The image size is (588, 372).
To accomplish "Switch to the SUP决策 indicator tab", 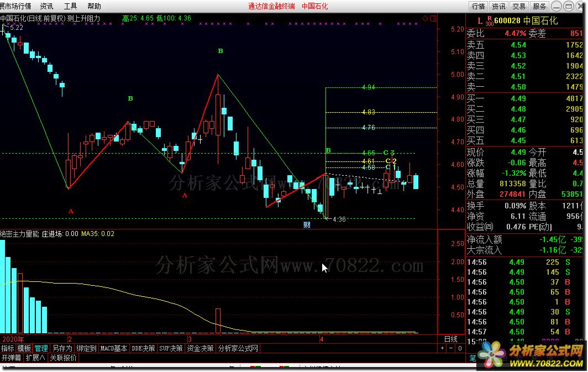I will coord(171,348).
